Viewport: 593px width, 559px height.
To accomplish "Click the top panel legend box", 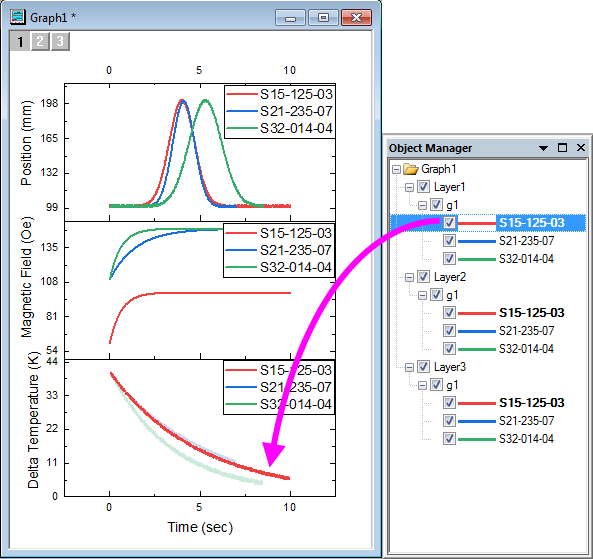I will 280,112.
